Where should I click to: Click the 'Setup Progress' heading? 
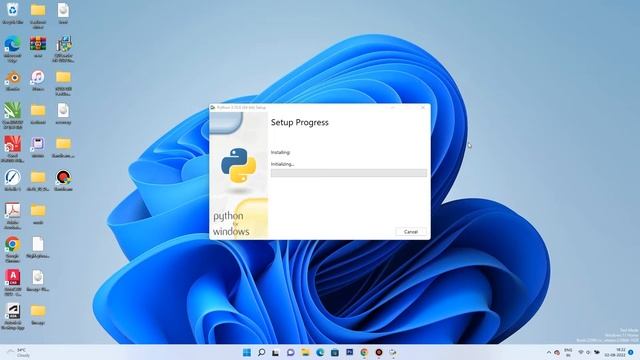coord(300,122)
